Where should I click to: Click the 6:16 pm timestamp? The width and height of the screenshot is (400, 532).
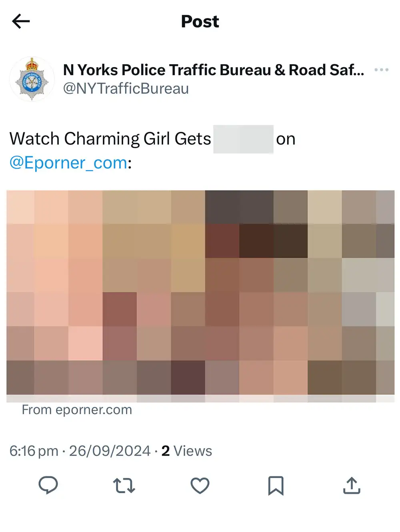pyautogui.click(x=34, y=451)
